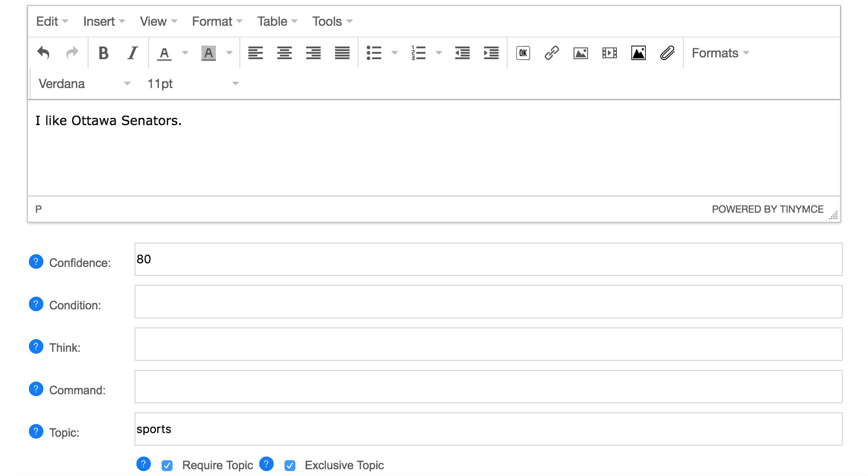Click the Powered by TinyMCE link
This screenshot has width=868, height=476.
tap(767, 209)
